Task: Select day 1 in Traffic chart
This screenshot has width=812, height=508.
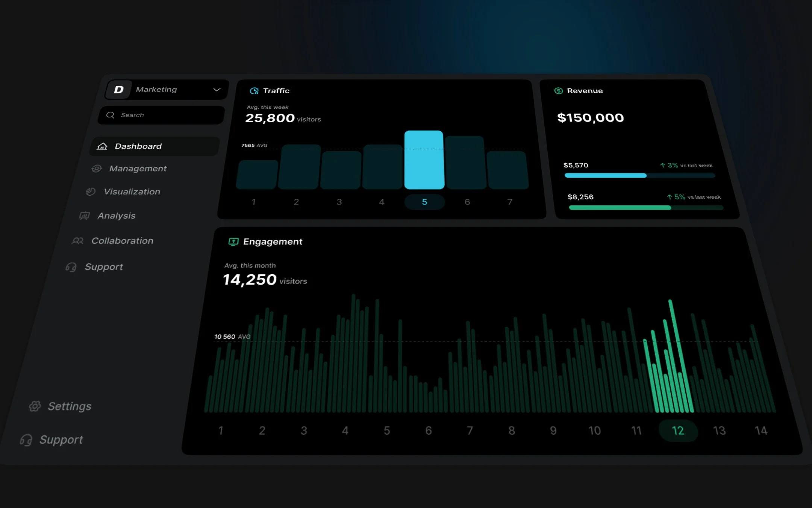Action: tap(254, 202)
